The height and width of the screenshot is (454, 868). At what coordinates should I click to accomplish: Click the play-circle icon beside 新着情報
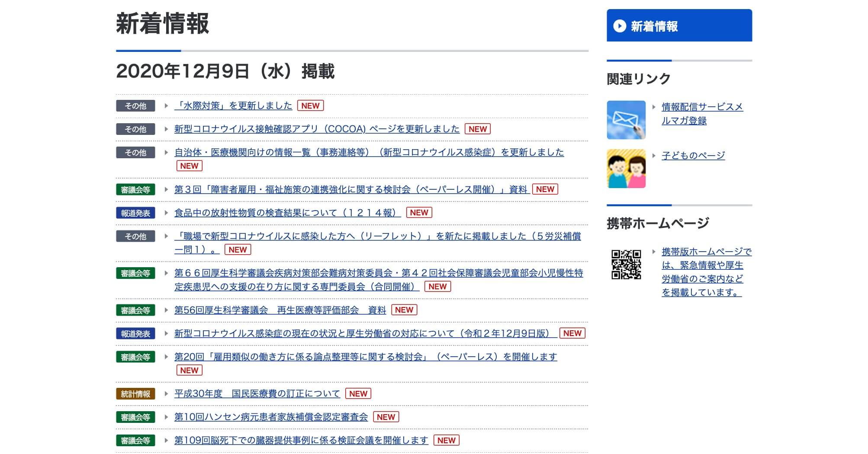(620, 26)
